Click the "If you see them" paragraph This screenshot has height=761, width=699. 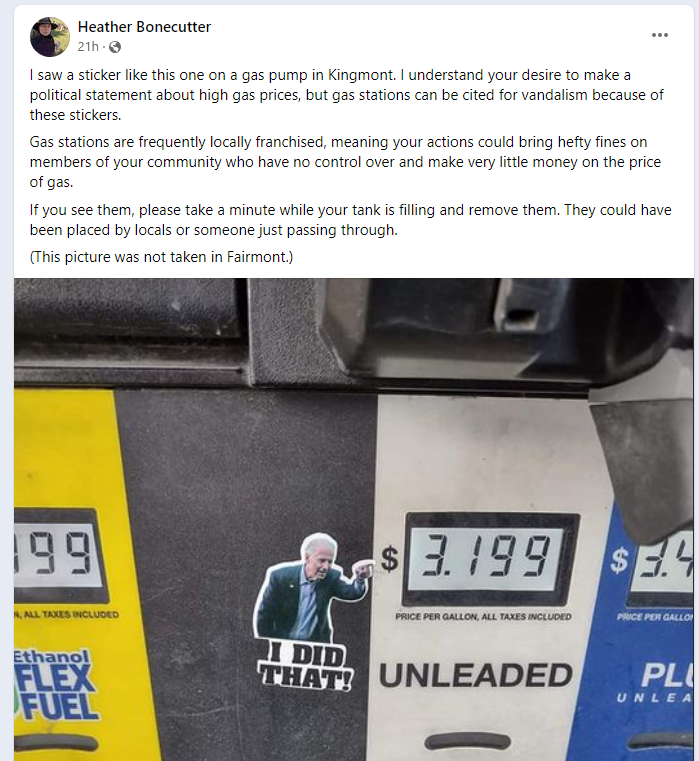coord(350,220)
